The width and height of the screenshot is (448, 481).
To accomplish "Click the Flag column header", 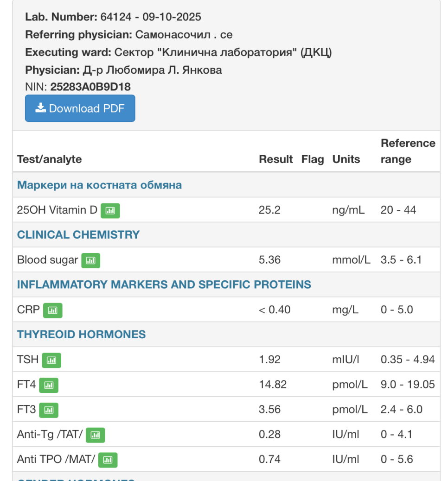I will 313,159.
